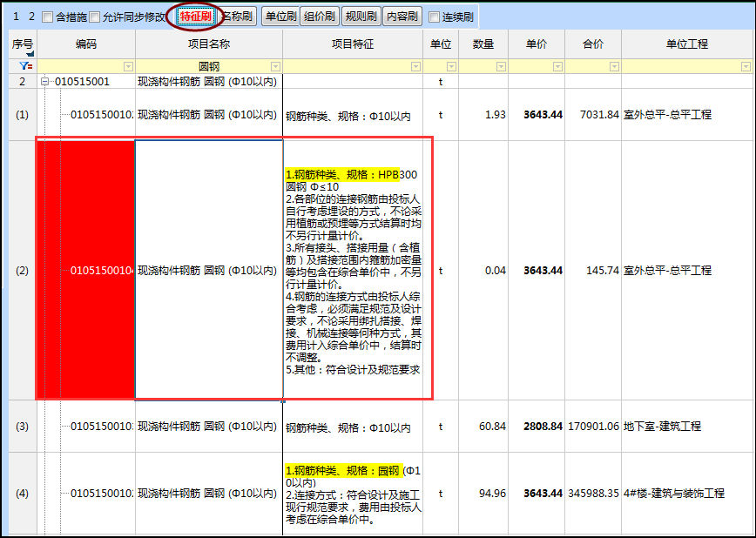This screenshot has height=538, width=756.
Task: Open the 项目名称 column filter dropdown
Action: (275, 65)
